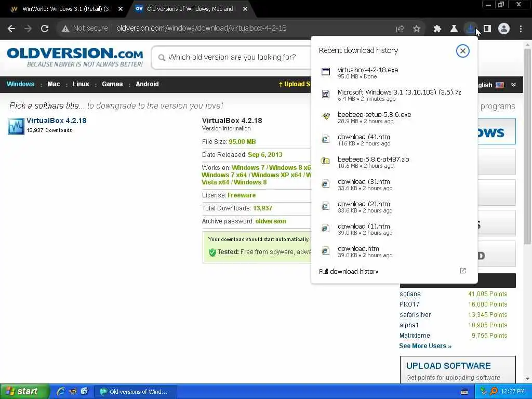Click See More Users link

425,346
